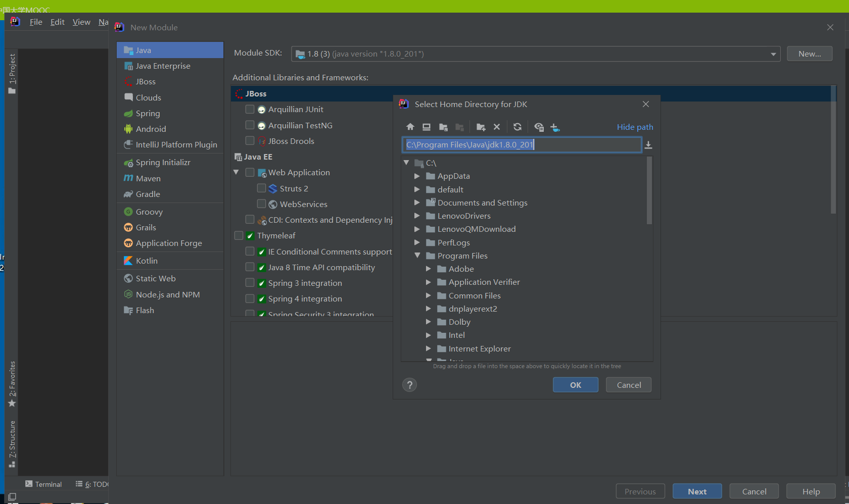
Task: Collapse Program Files folder
Action: point(417,256)
